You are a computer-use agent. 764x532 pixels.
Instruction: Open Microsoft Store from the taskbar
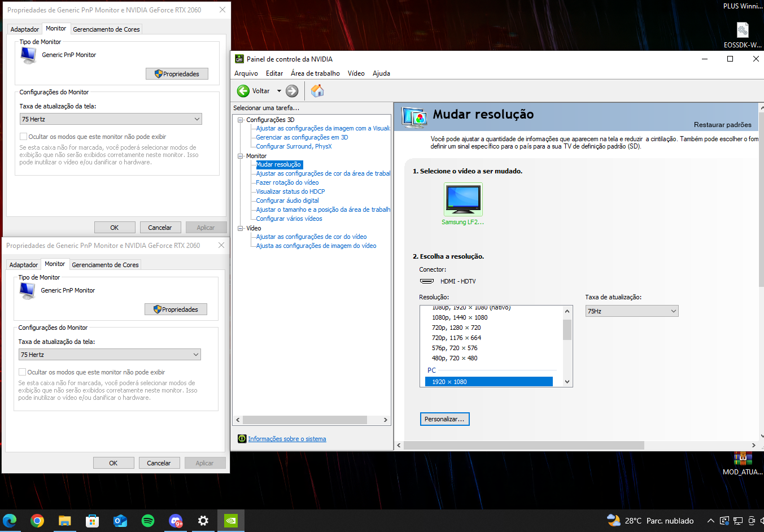(92, 521)
